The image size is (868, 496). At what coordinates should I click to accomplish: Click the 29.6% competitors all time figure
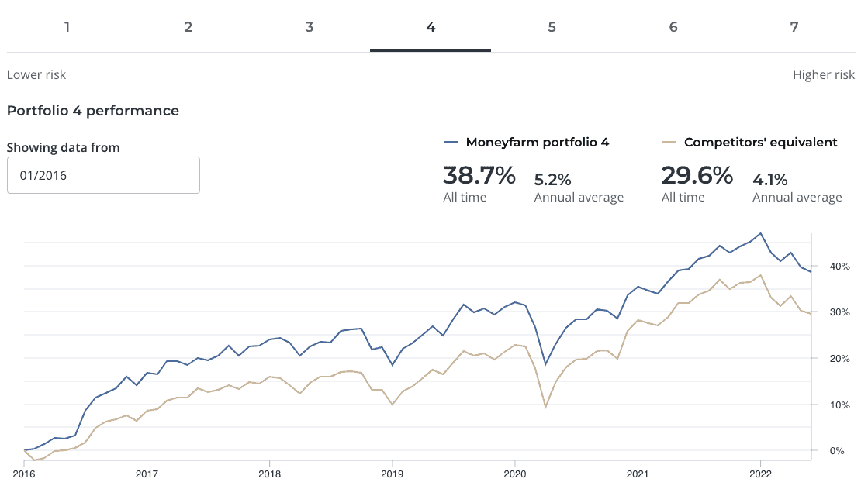(x=697, y=175)
